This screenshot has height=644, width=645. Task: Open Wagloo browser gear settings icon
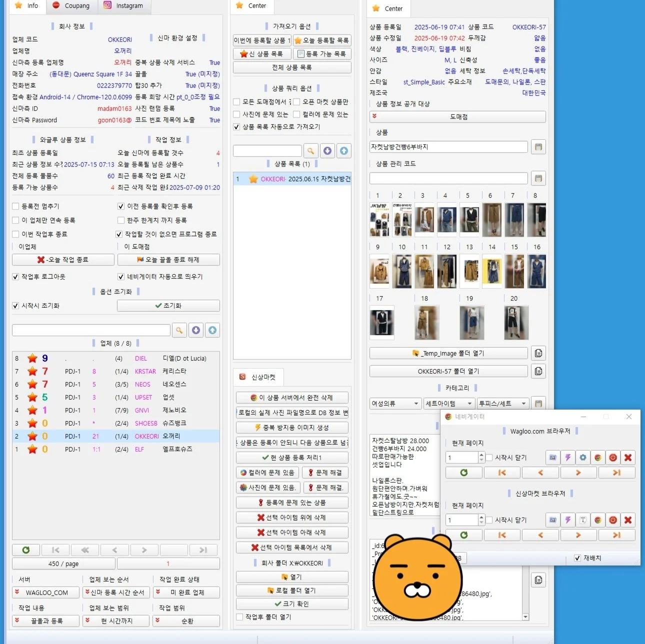click(x=583, y=457)
